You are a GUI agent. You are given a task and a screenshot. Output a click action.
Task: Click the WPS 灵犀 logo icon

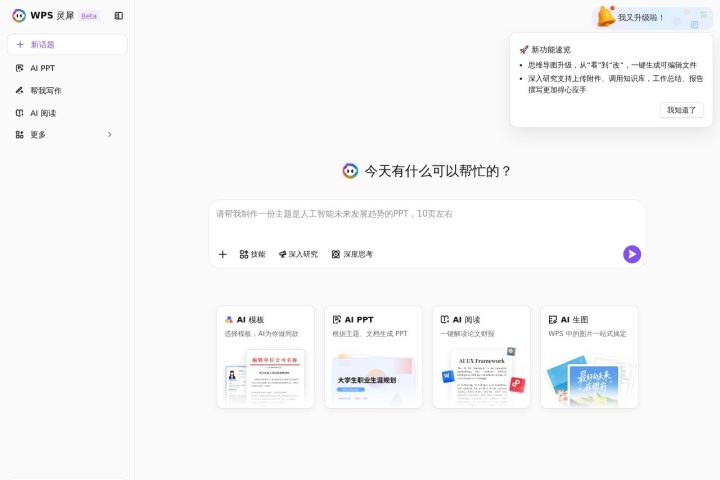click(19, 16)
